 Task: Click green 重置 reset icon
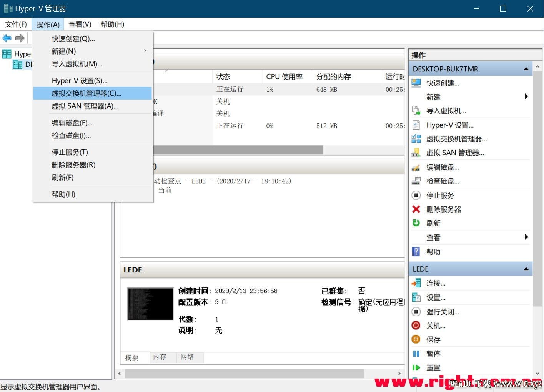pos(416,368)
